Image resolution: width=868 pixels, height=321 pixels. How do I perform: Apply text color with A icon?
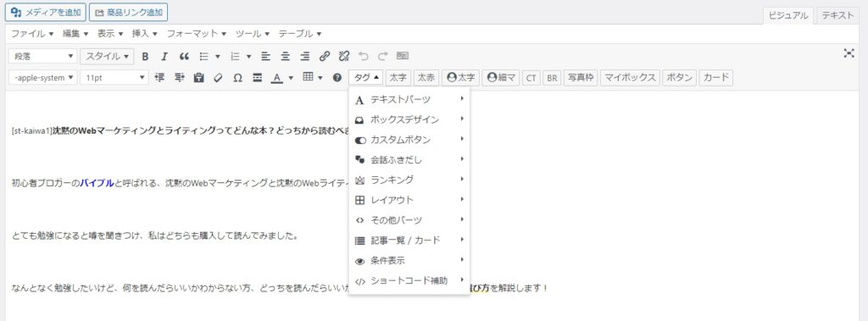277,78
